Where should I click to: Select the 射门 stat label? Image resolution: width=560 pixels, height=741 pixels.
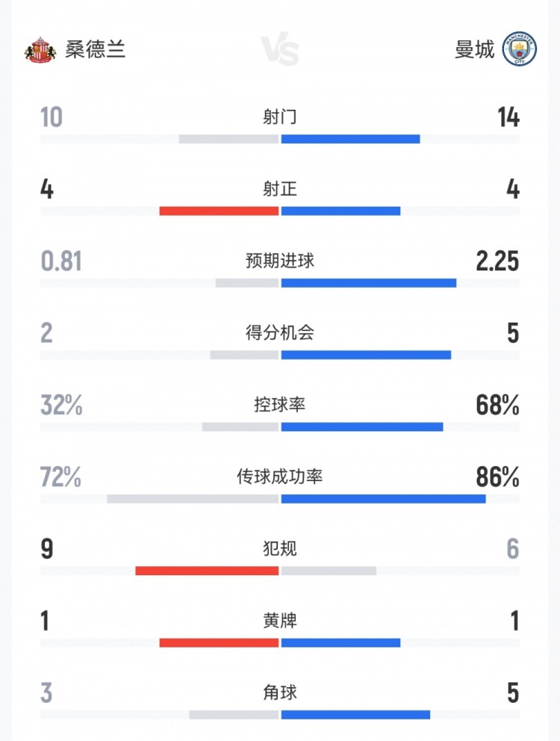[x=280, y=117]
